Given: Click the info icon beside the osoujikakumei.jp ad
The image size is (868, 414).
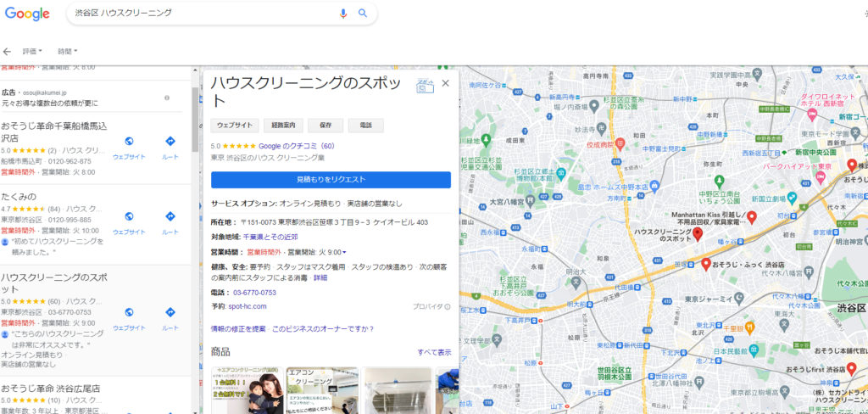Looking at the screenshot, I should point(167,98).
